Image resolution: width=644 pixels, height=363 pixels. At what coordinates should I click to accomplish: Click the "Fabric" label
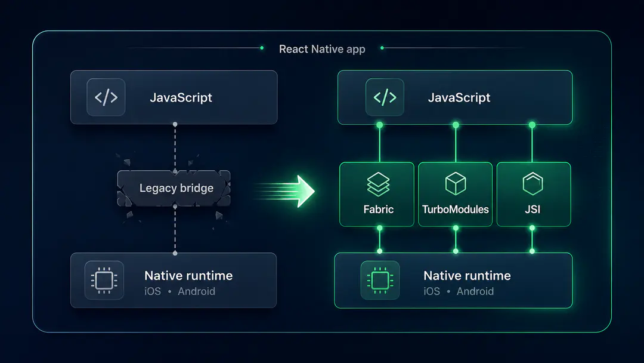(x=378, y=209)
